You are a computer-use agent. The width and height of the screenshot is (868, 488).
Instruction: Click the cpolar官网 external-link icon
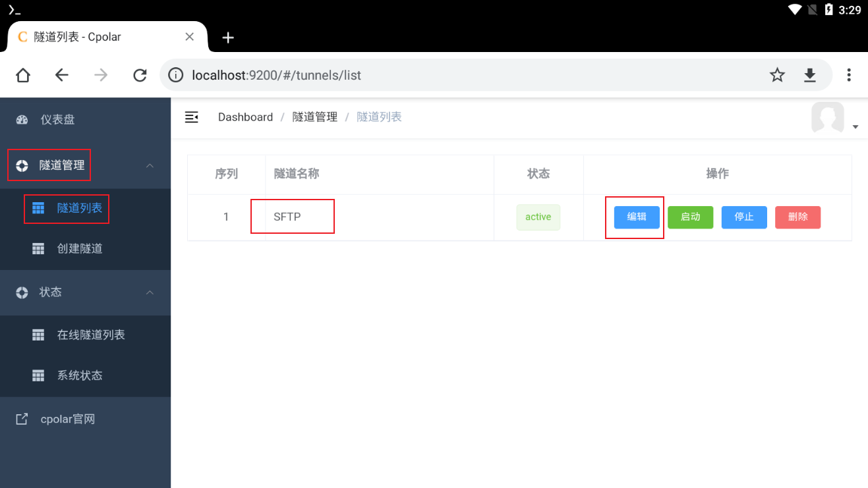[x=22, y=419]
